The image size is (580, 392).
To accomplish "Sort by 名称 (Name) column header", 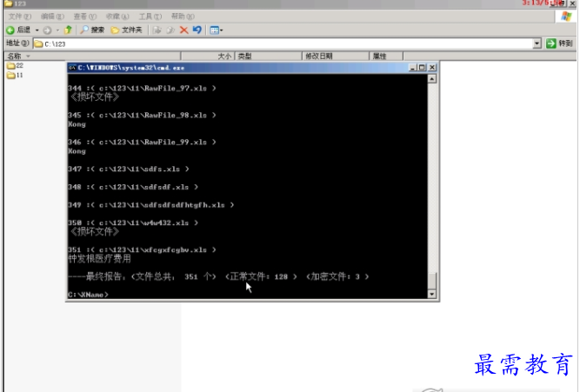I will [x=92, y=56].
